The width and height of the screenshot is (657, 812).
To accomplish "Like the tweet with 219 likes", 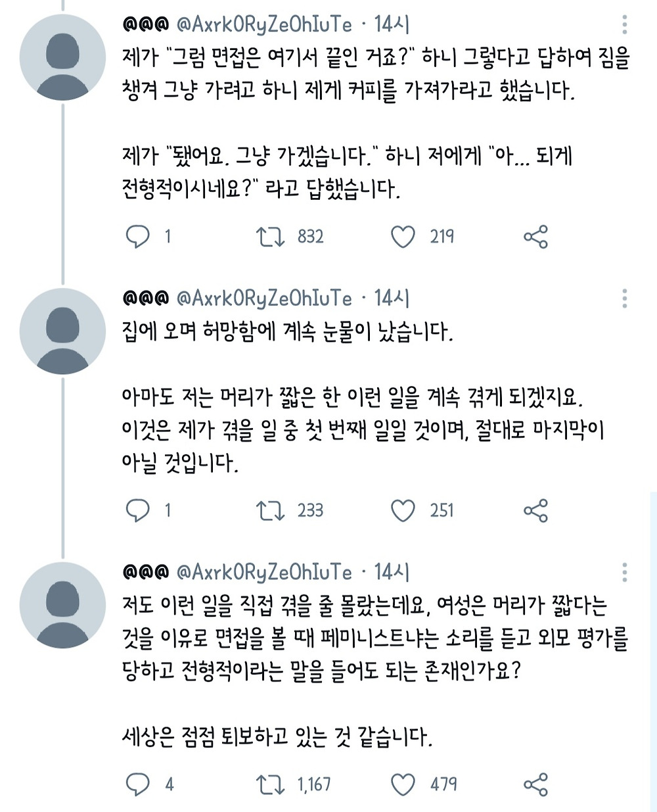I will [x=403, y=237].
